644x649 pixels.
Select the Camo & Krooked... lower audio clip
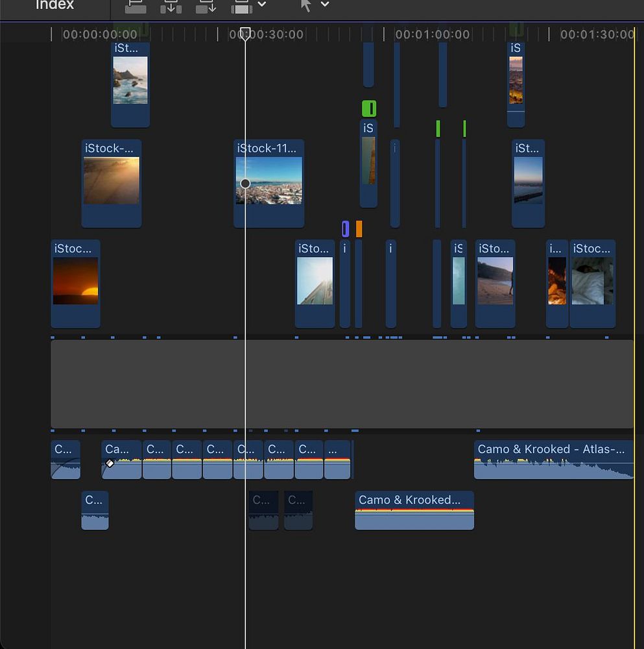(x=414, y=510)
